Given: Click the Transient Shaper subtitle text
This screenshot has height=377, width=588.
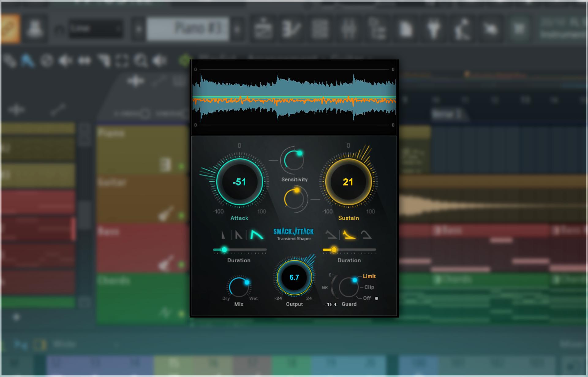Looking at the screenshot, I should pos(294,239).
